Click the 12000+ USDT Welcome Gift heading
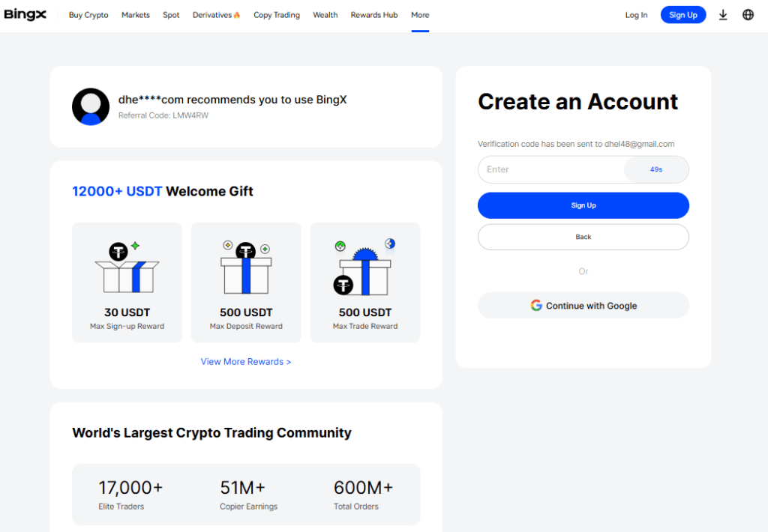Image resolution: width=768 pixels, height=532 pixels. pyautogui.click(x=163, y=191)
